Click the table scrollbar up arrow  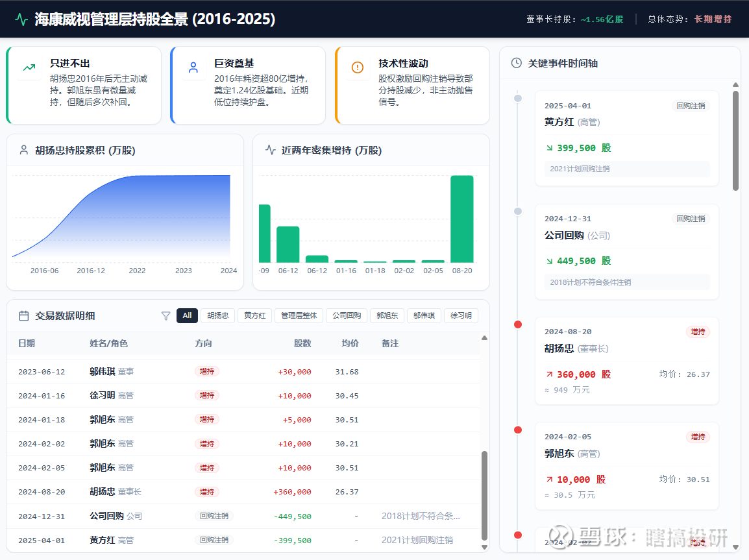[x=484, y=337]
